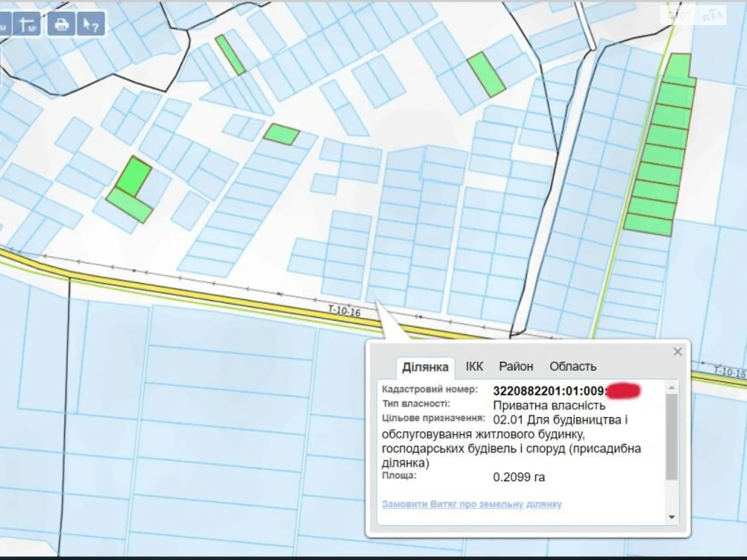The height and width of the screenshot is (560, 747).
Task: Select the identify cursor question-mark tool
Action: tap(91, 24)
